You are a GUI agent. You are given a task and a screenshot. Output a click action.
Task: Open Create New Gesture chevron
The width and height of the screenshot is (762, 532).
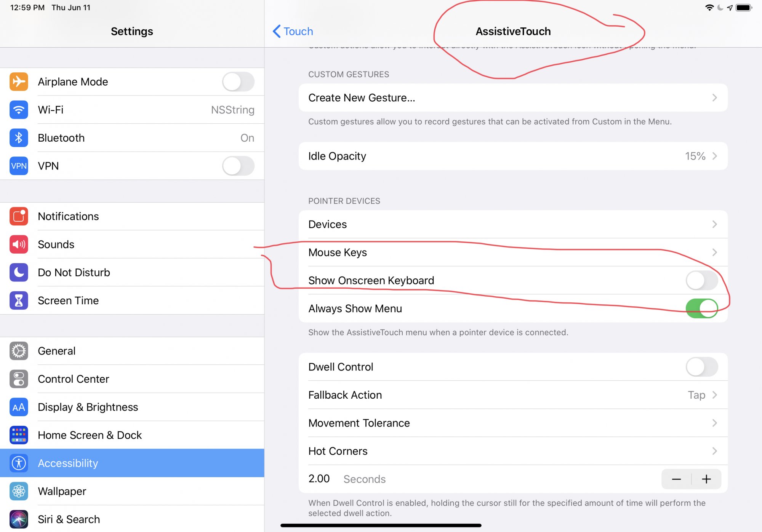point(714,98)
